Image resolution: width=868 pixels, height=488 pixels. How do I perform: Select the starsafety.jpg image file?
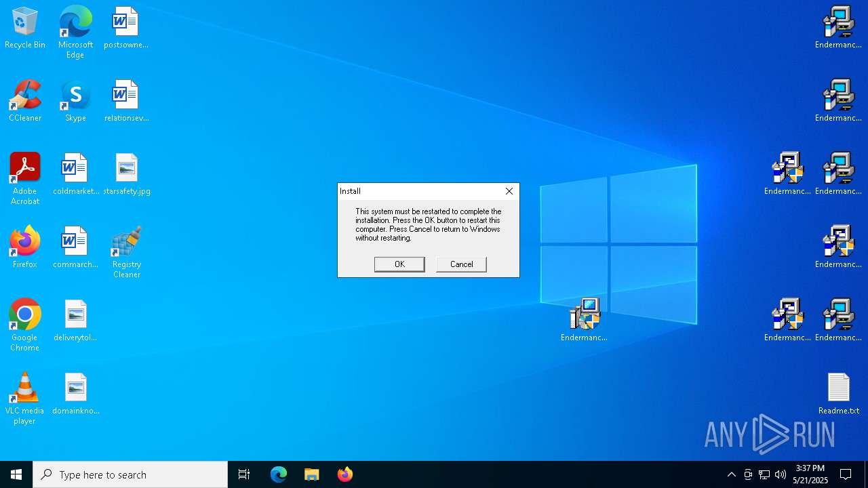(126, 174)
